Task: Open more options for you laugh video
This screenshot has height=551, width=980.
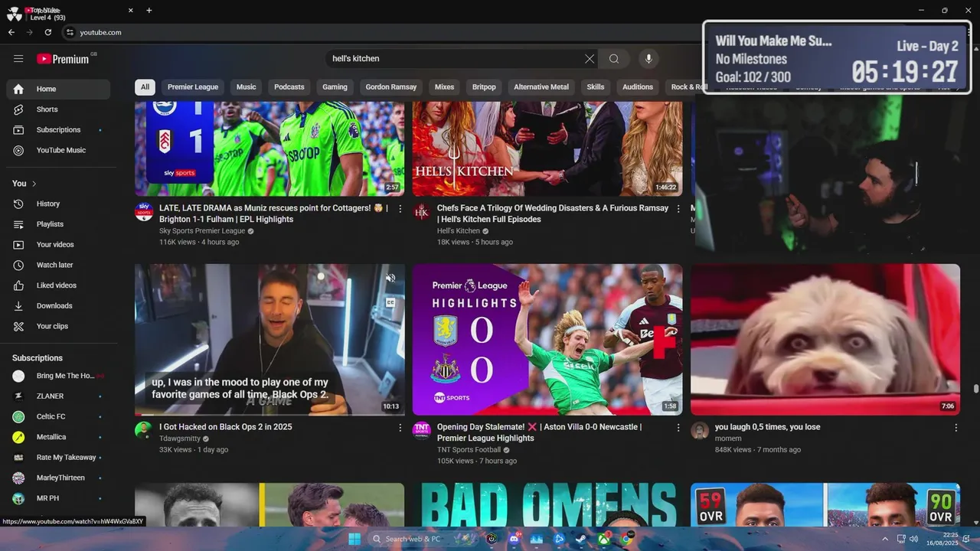Action: (x=955, y=428)
